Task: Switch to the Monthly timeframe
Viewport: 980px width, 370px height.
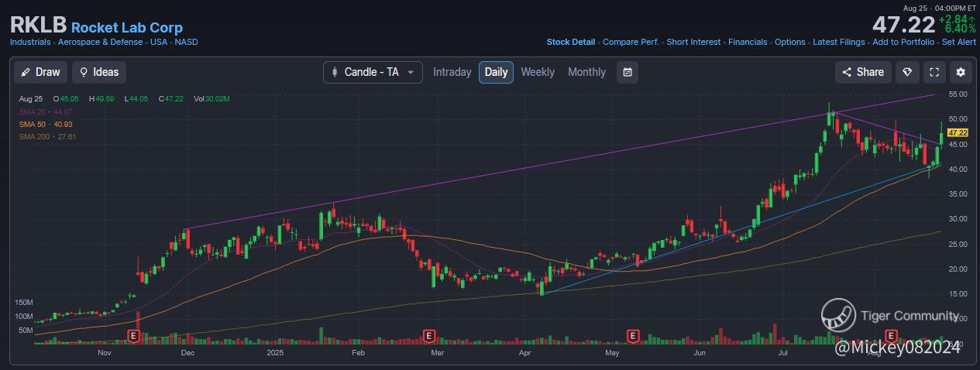Action: [586, 72]
